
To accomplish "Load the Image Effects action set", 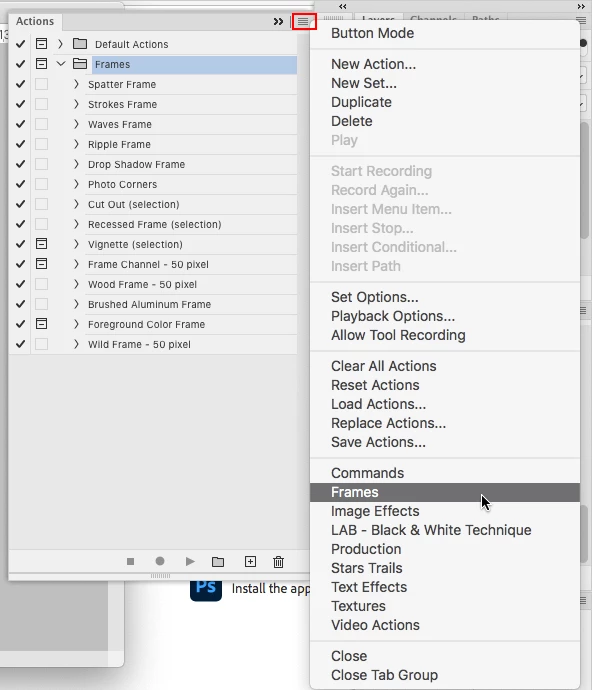I will pos(445,511).
